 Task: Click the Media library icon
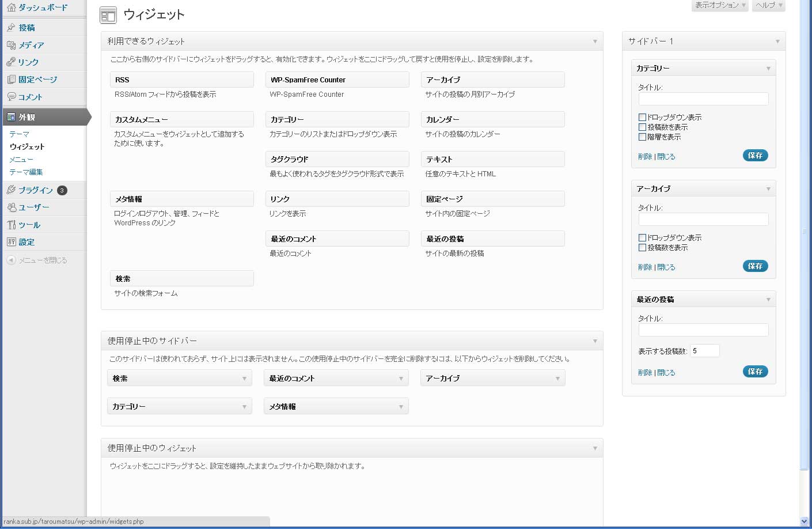point(12,45)
